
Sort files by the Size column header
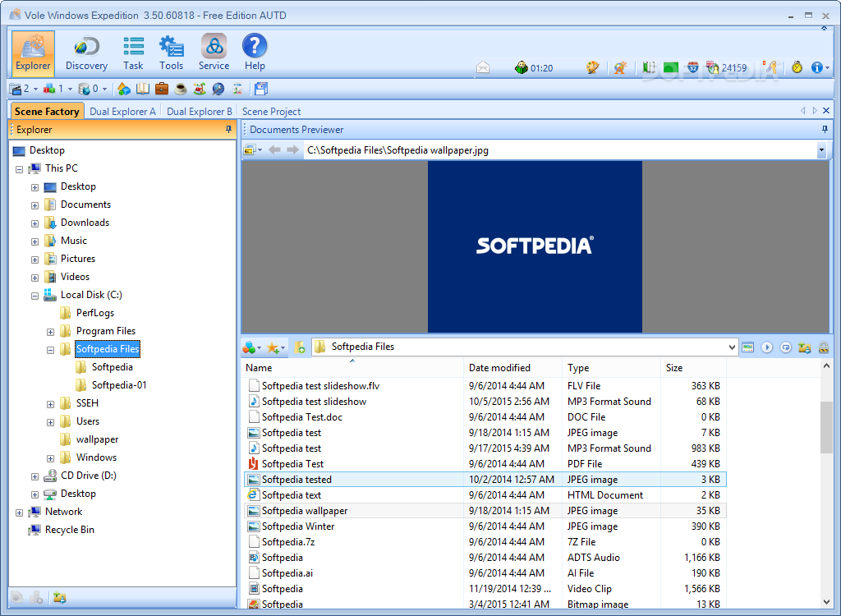coord(693,368)
